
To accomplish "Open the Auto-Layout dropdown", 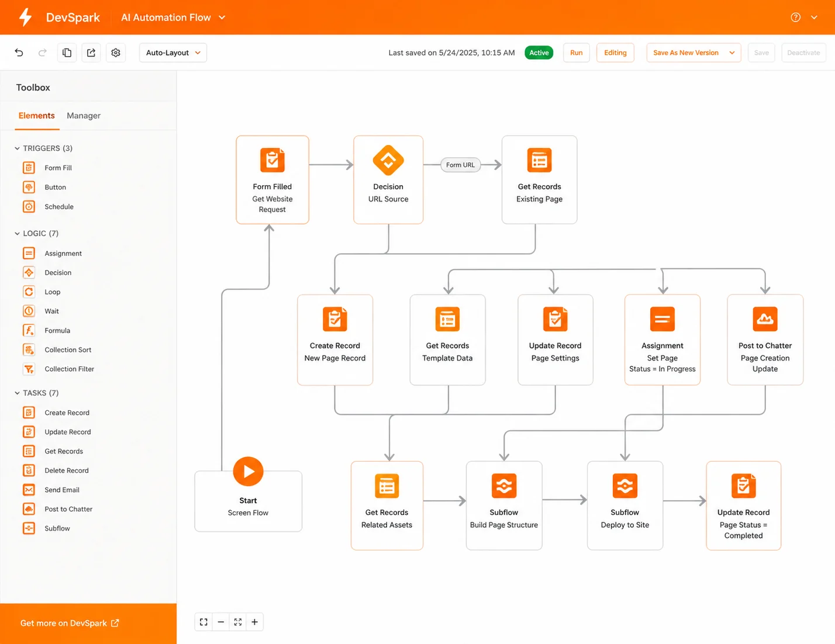I will tap(173, 53).
